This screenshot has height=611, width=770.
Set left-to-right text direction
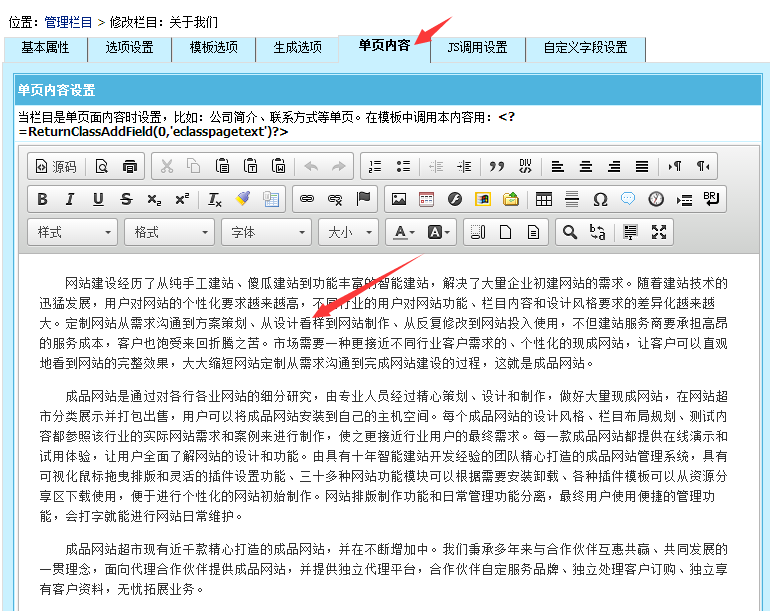coord(675,167)
